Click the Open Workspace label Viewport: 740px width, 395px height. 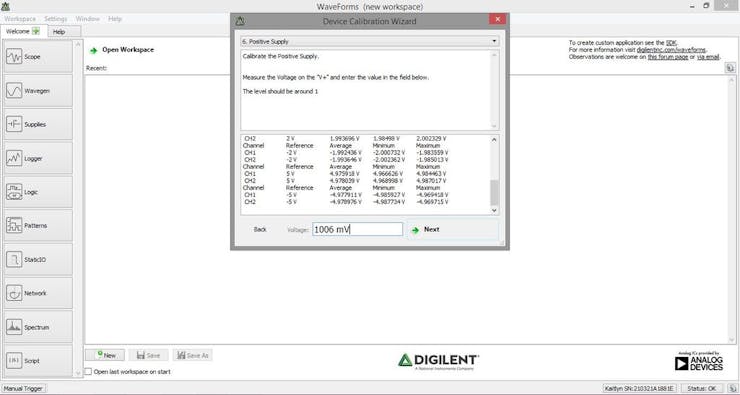(x=128, y=50)
